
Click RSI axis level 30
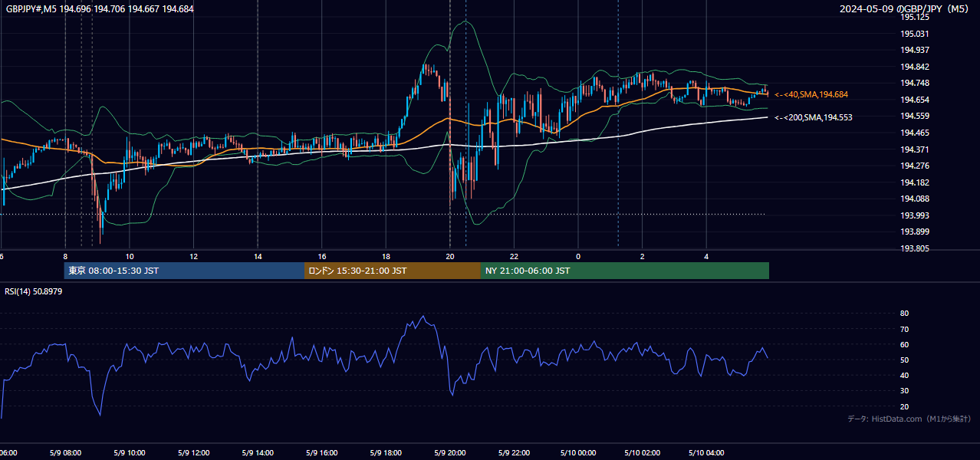tap(904, 390)
